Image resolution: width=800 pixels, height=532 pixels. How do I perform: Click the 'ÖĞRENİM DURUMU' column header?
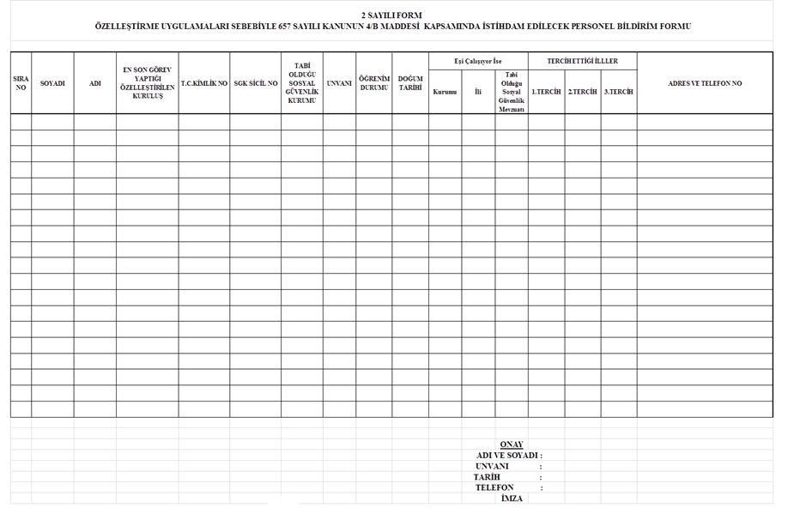pyautogui.click(x=374, y=83)
